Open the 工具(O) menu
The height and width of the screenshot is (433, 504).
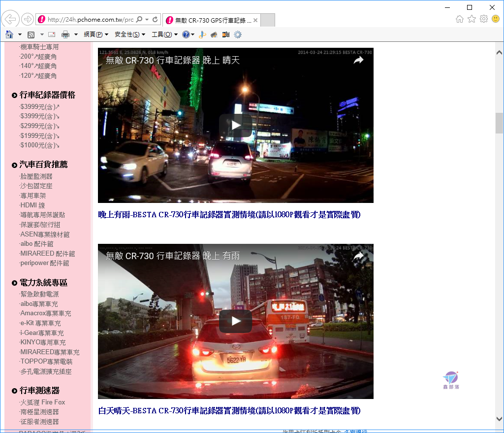[x=164, y=34]
